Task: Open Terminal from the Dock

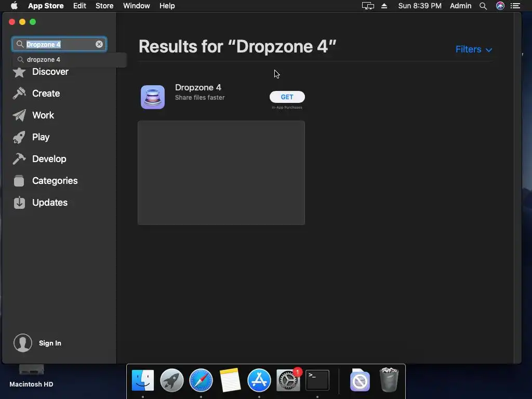Action: click(x=317, y=380)
